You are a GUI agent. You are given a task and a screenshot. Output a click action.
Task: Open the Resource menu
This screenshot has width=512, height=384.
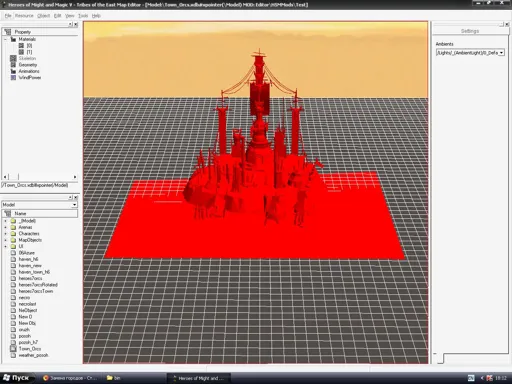coord(24,16)
